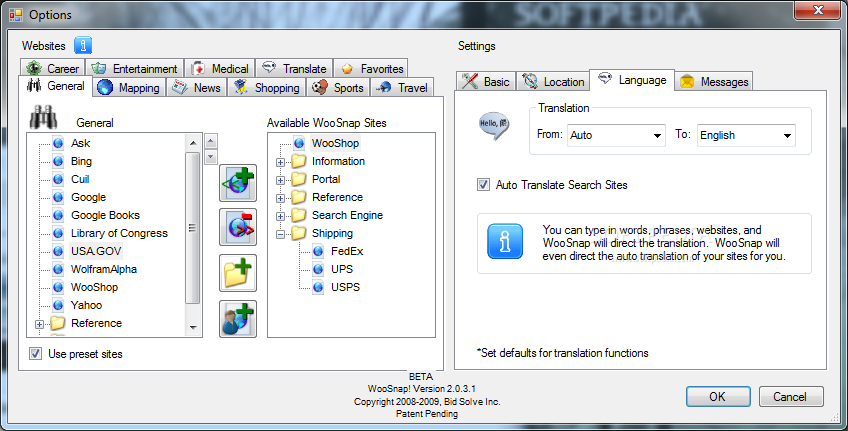Click scroll-down arrow of General list scrollbar

(x=193, y=328)
